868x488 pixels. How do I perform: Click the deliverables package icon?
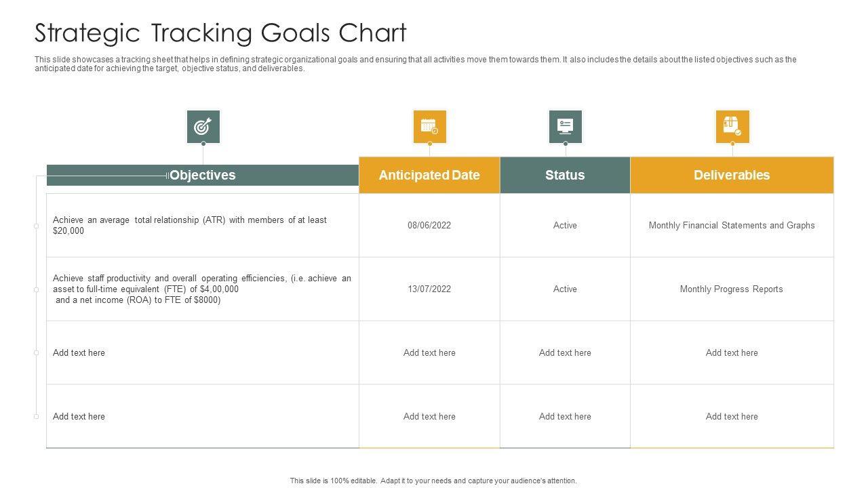pos(732,127)
